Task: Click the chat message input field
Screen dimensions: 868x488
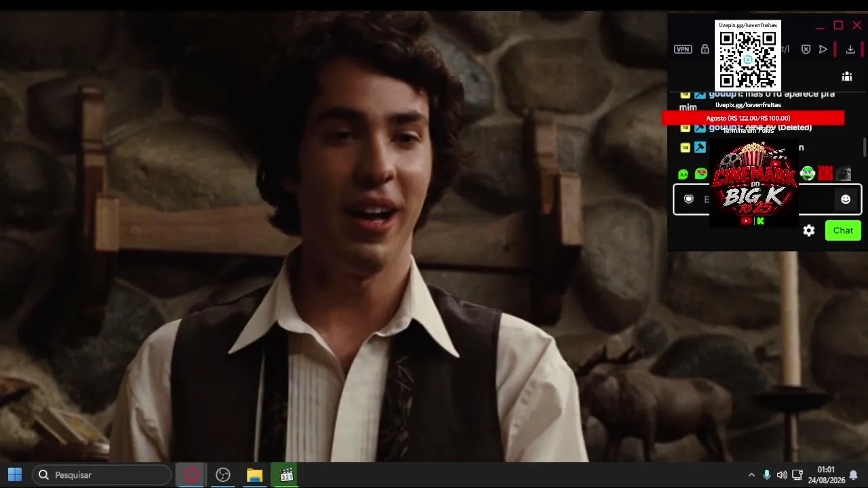Action: (x=767, y=199)
